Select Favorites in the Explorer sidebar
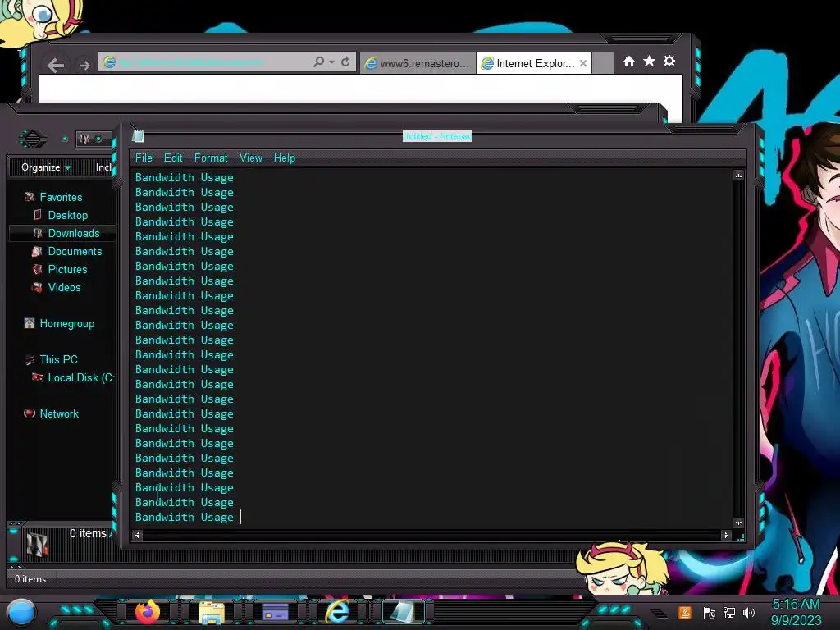Image resolution: width=840 pixels, height=630 pixels. (x=61, y=197)
